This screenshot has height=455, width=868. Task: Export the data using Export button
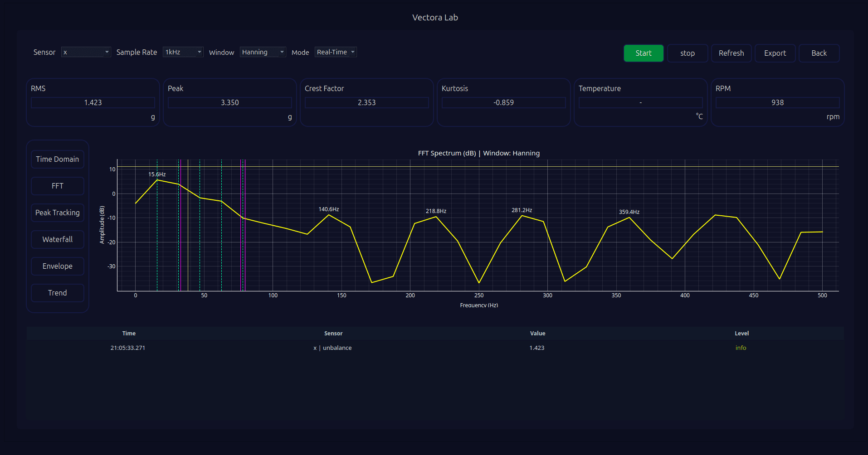[x=775, y=53]
